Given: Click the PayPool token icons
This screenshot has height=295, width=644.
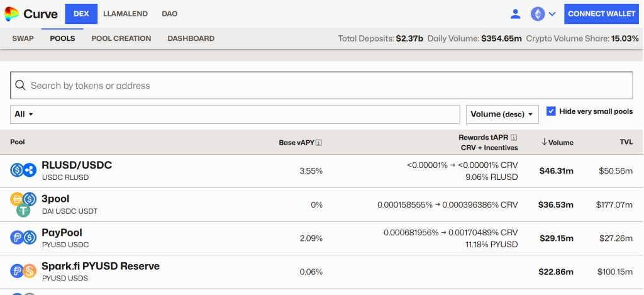Looking at the screenshot, I should [x=23, y=238].
